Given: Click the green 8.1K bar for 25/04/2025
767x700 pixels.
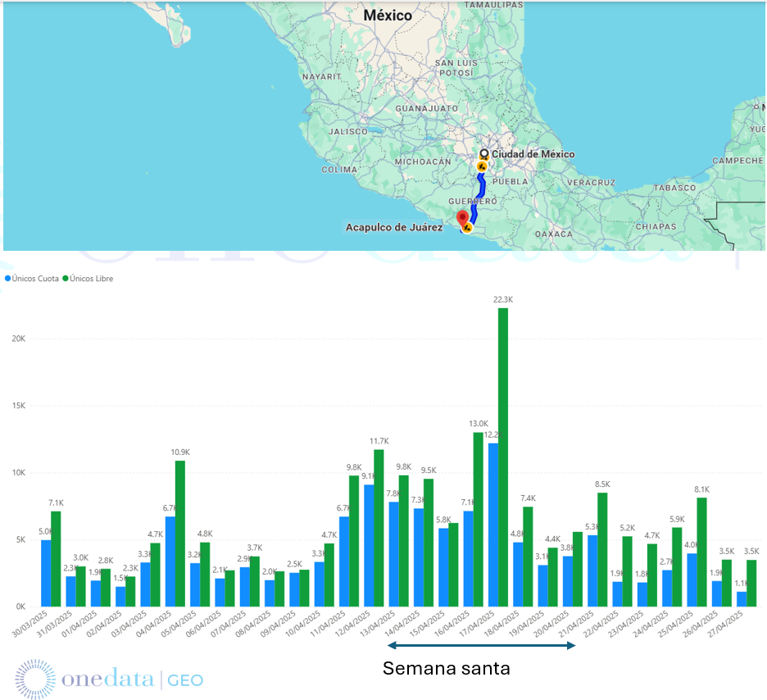Looking at the screenshot, I should [x=701, y=552].
